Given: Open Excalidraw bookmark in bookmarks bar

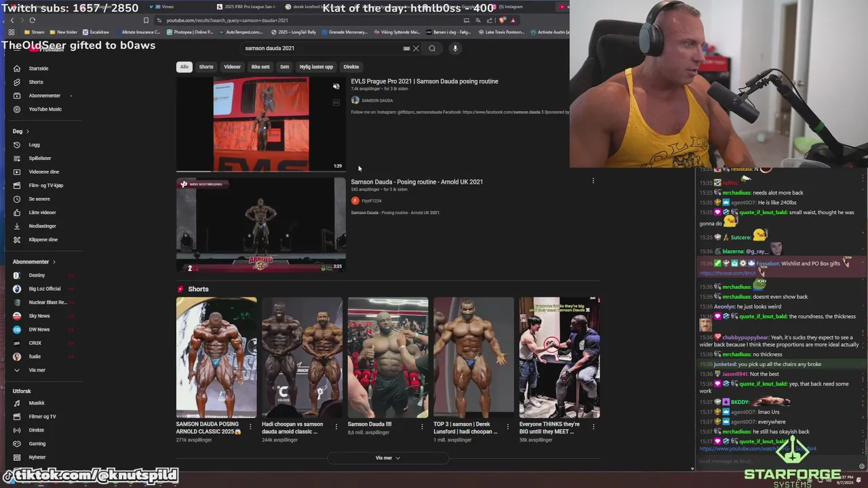Looking at the screenshot, I should [x=96, y=32].
